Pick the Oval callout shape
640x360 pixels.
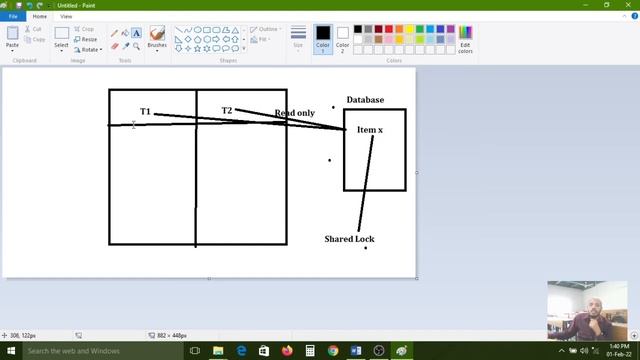tap(226, 49)
